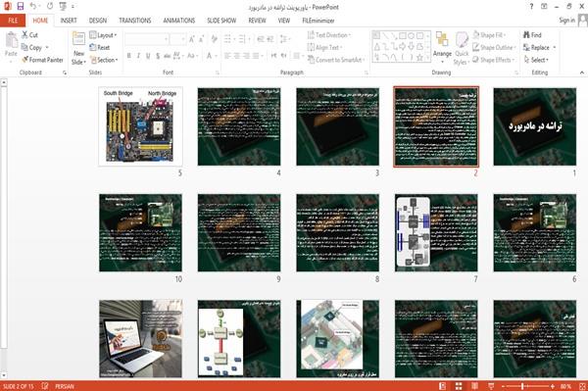Switch to Normal view in status bar
This screenshot has height=391, width=588.
[x=443, y=386]
